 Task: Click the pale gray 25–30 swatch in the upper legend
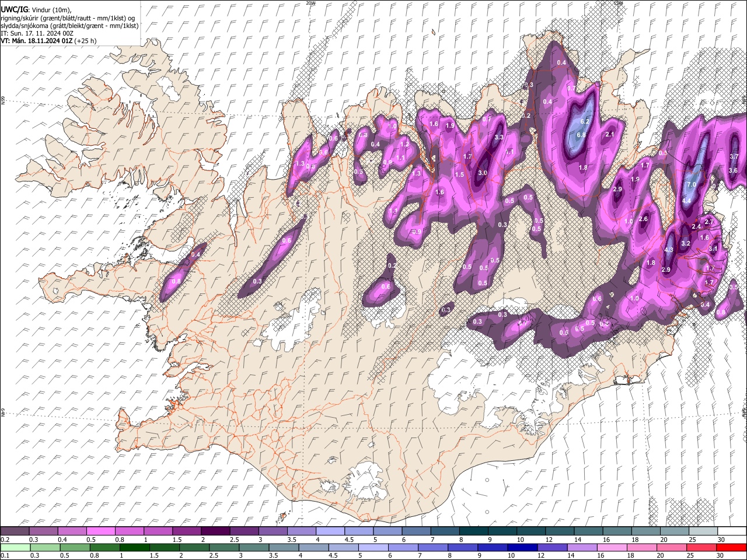click(703, 531)
